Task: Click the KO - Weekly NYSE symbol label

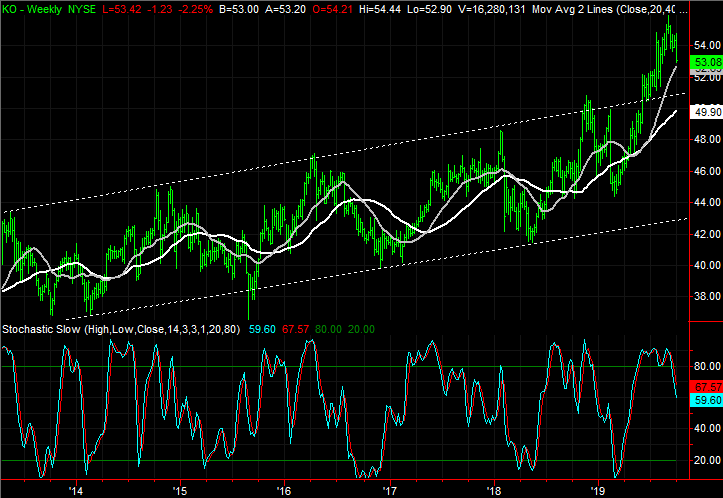Action: coord(49,9)
